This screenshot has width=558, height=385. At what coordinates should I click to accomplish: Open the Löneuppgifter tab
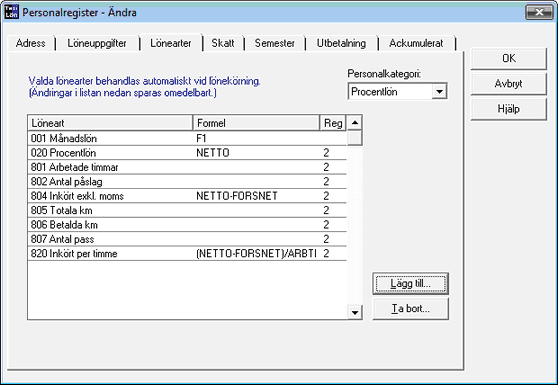coord(97,43)
